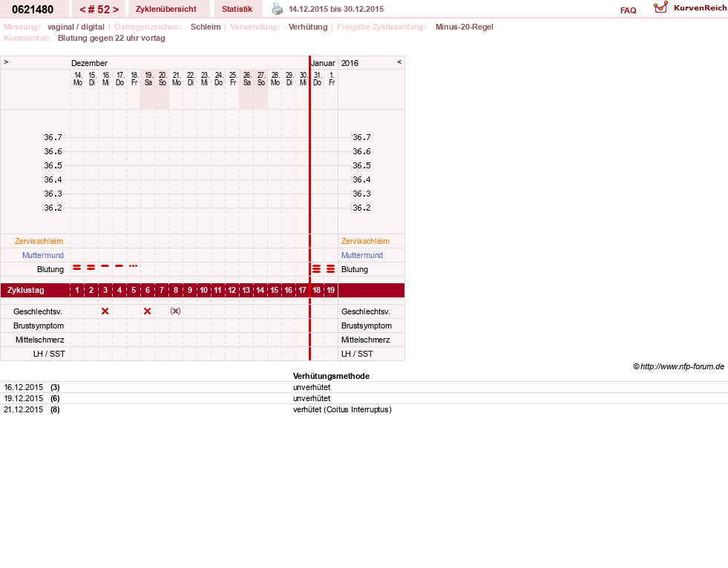Click the left Geschlechtsv. row label
The height and width of the screenshot is (568, 728).
tap(38, 311)
